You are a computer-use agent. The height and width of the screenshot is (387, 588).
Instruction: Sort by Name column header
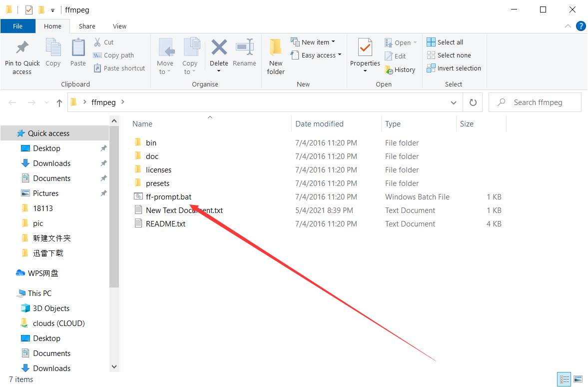tap(142, 124)
